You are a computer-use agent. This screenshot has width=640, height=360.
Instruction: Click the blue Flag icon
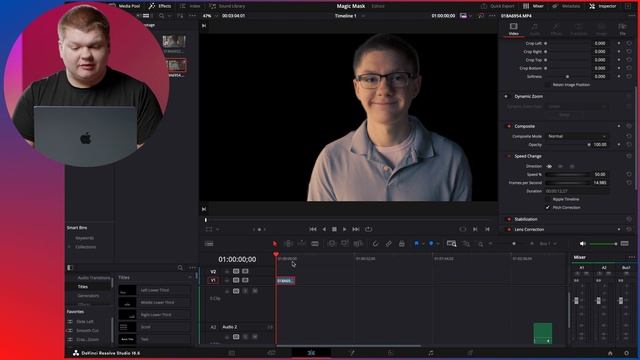(417, 244)
